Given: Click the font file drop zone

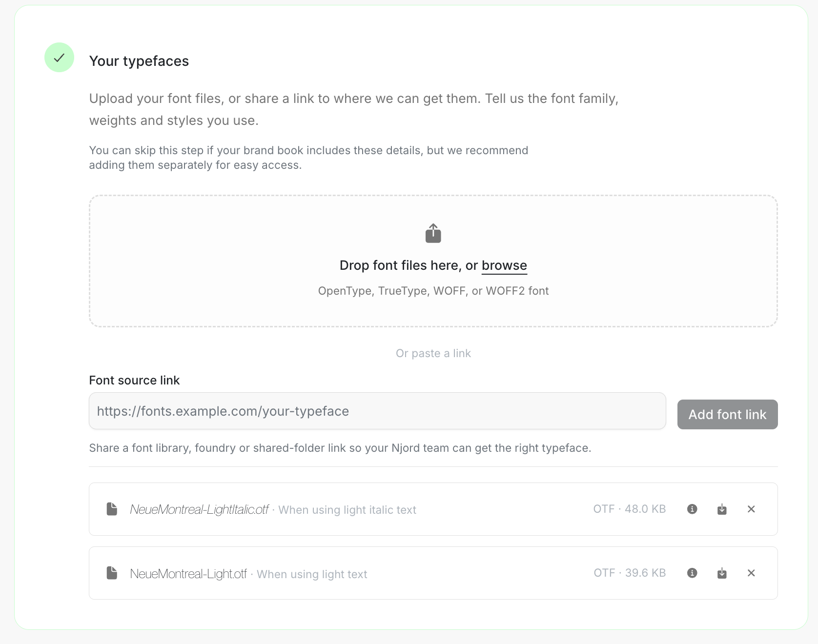Looking at the screenshot, I should pyautogui.click(x=433, y=261).
